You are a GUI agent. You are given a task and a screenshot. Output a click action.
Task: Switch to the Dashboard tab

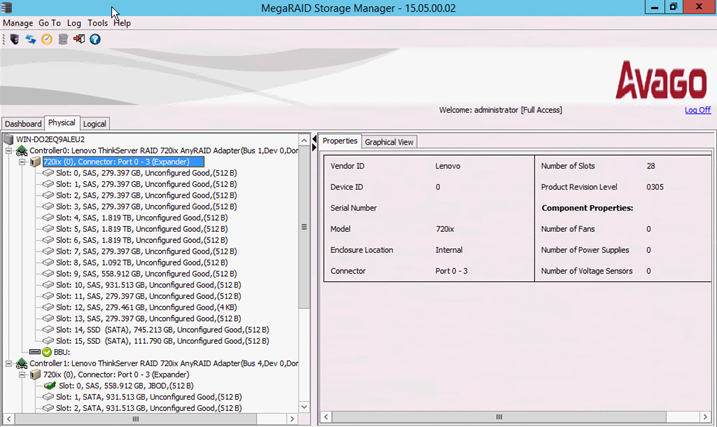tap(23, 124)
